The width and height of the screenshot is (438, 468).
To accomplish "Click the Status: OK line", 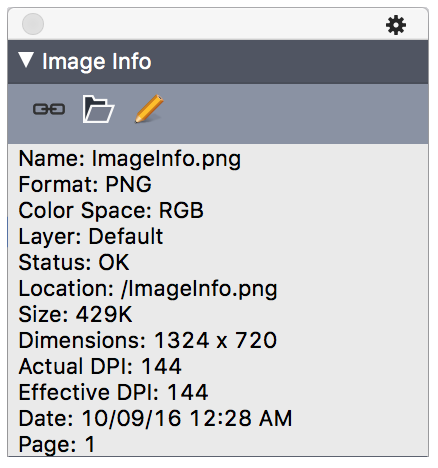I will 74,262.
